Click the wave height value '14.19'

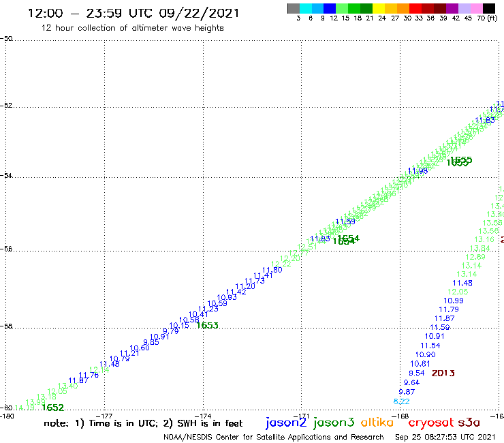[x=25, y=408]
